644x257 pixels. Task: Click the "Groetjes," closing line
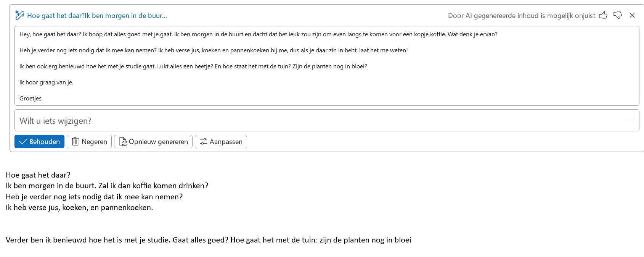[31, 99]
